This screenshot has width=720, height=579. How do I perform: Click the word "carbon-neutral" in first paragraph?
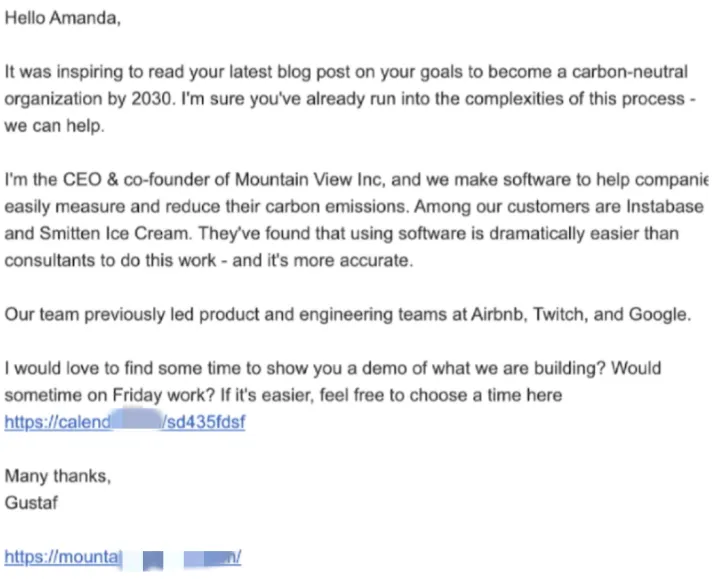(630, 72)
